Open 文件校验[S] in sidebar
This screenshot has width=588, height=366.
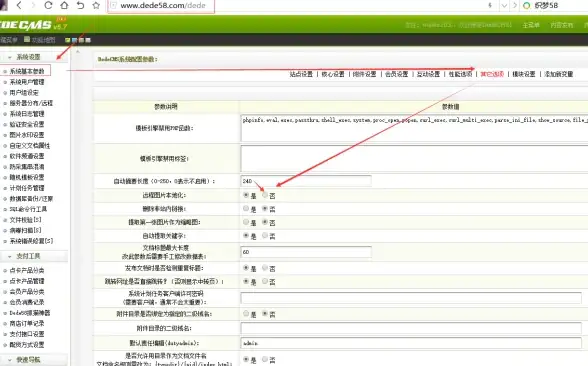coord(25,220)
